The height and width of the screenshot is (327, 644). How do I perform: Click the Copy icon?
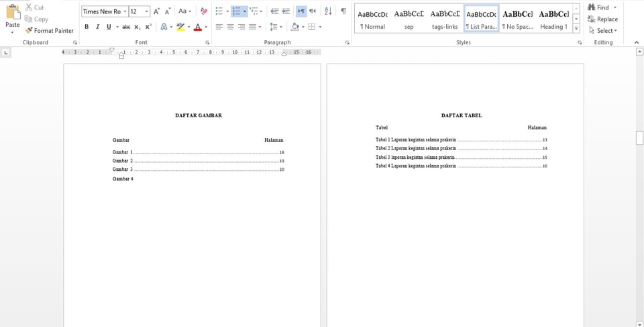28,19
